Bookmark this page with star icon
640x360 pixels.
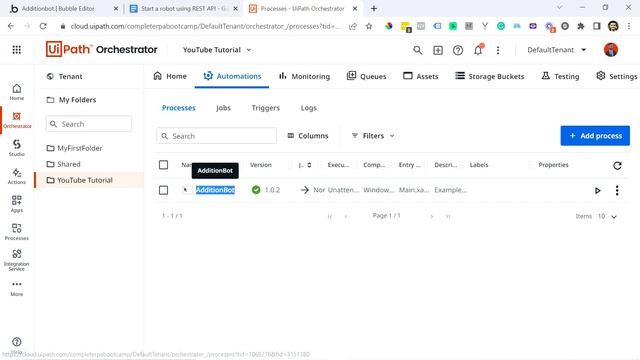pyautogui.click(x=369, y=26)
